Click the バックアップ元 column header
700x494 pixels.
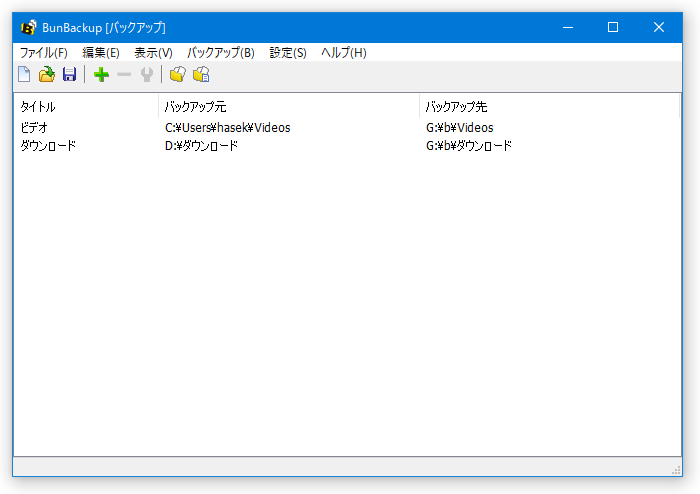289,107
